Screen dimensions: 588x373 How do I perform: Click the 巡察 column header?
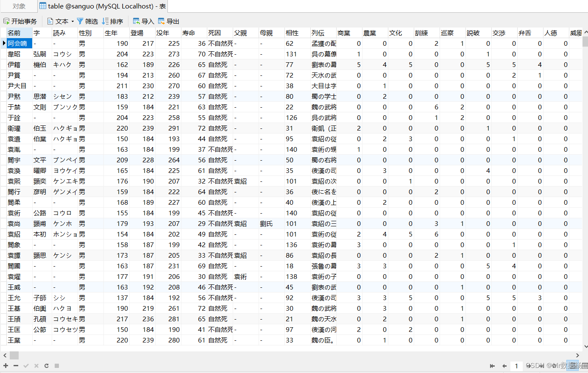(x=453, y=33)
